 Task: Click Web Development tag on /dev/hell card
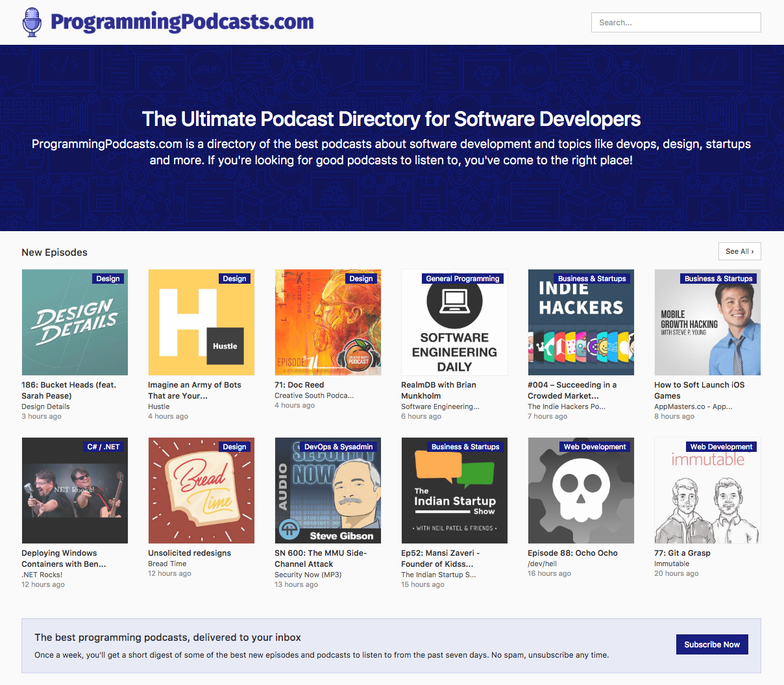[595, 447]
